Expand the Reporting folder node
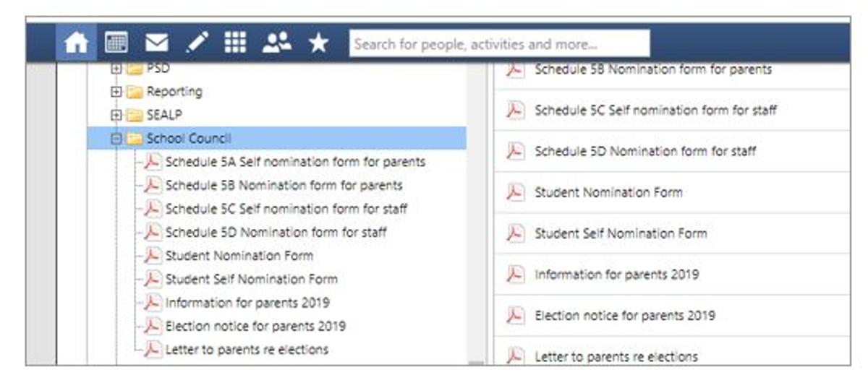The height and width of the screenshot is (375, 868). coord(116,92)
